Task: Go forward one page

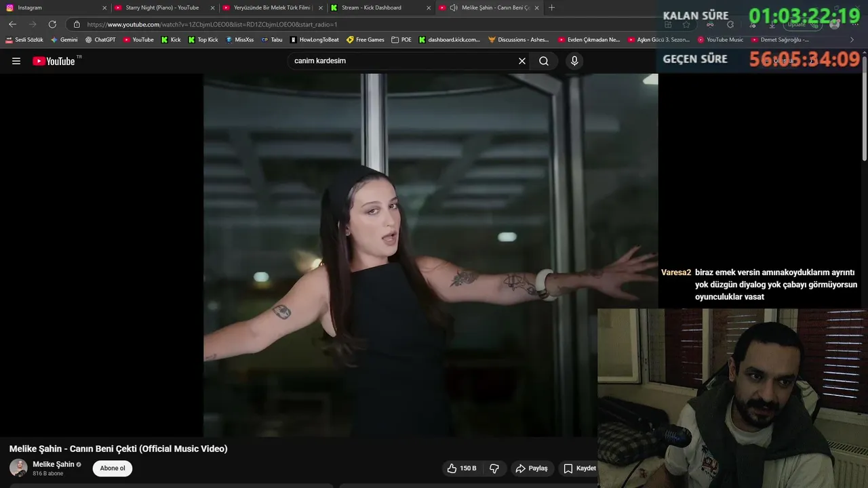Action: [32, 24]
